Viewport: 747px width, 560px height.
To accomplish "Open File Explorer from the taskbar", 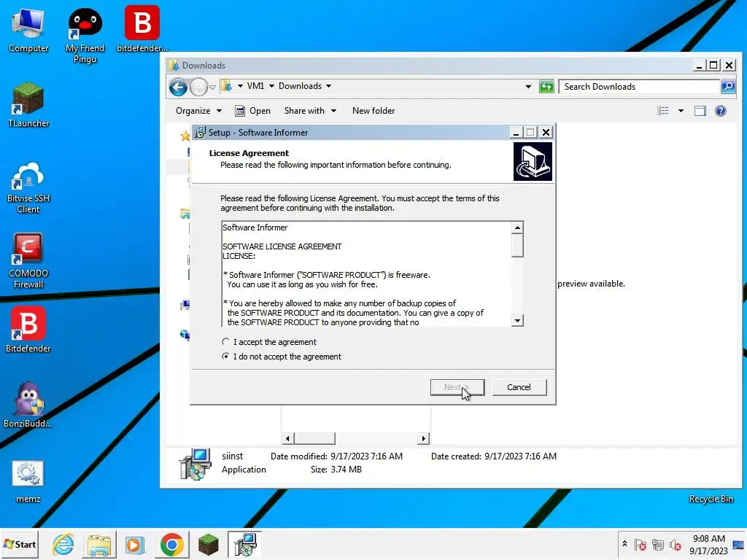I will pos(99,544).
